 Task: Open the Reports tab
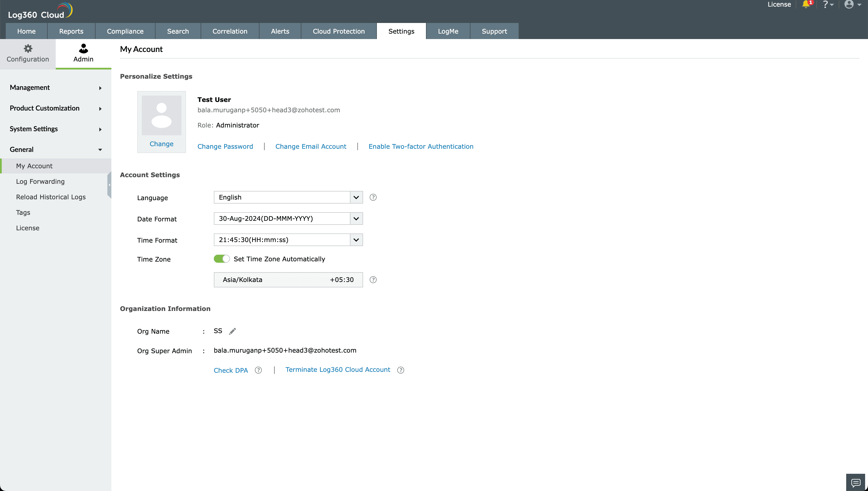coord(71,31)
